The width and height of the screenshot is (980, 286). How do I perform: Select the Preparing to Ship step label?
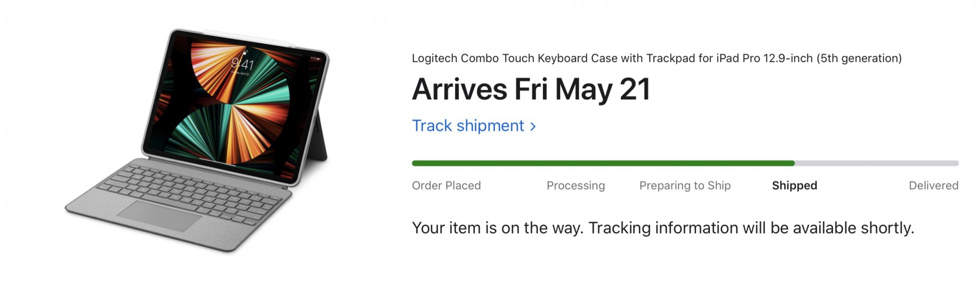[685, 185]
